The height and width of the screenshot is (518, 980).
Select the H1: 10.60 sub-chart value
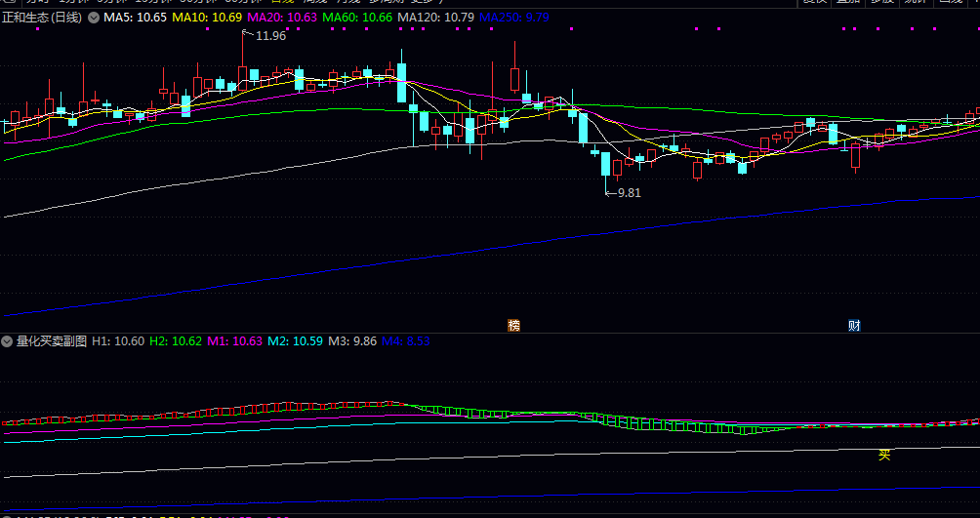(118, 341)
